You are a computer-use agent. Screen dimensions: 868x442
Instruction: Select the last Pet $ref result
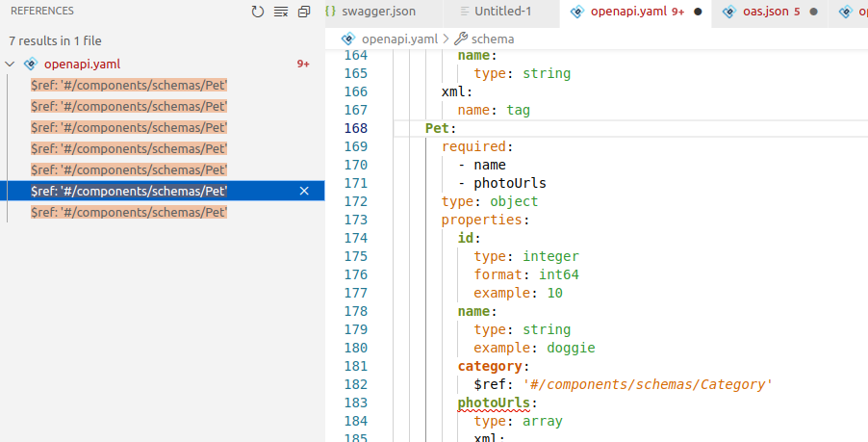click(x=129, y=212)
